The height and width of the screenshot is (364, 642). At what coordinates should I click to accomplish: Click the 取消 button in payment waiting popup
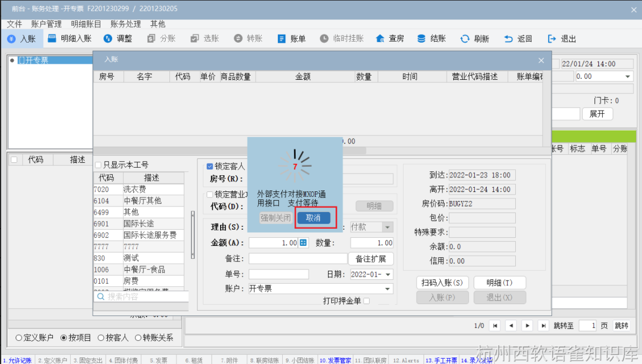313,218
